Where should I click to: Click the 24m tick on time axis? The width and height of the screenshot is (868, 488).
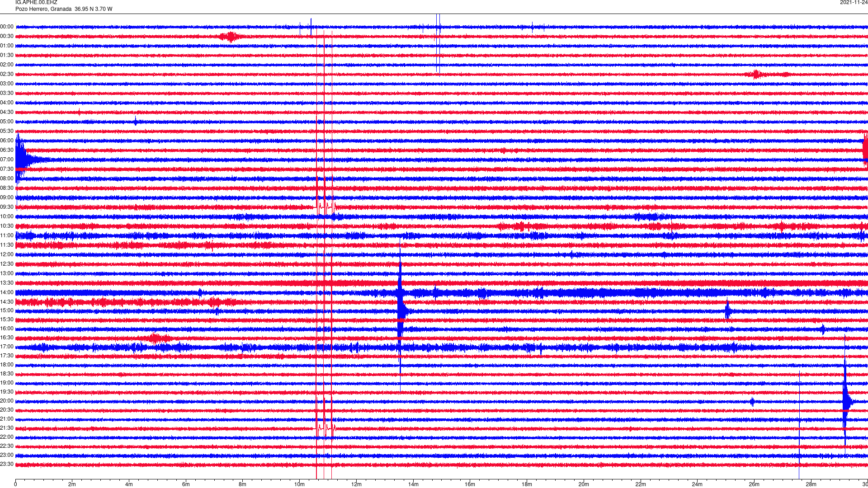pos(697,484)
